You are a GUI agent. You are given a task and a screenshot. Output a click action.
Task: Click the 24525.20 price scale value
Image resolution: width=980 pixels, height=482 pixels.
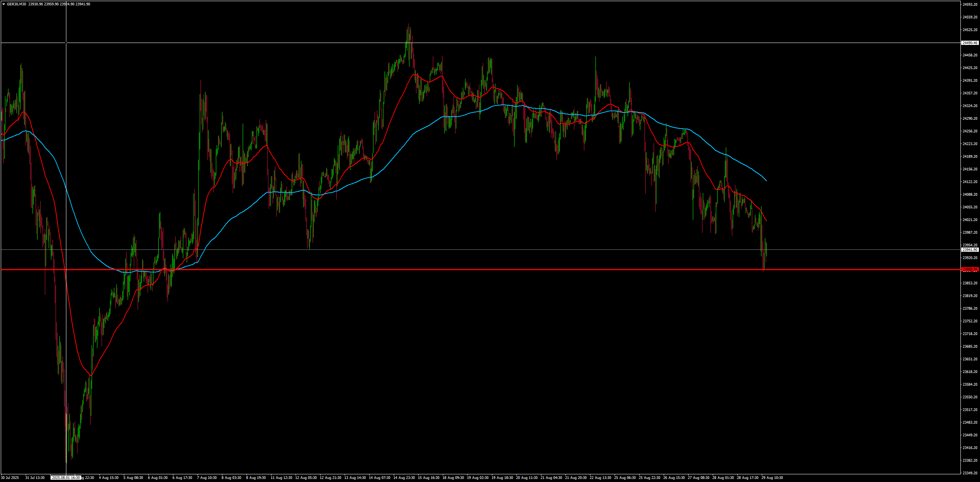point(970,30)
